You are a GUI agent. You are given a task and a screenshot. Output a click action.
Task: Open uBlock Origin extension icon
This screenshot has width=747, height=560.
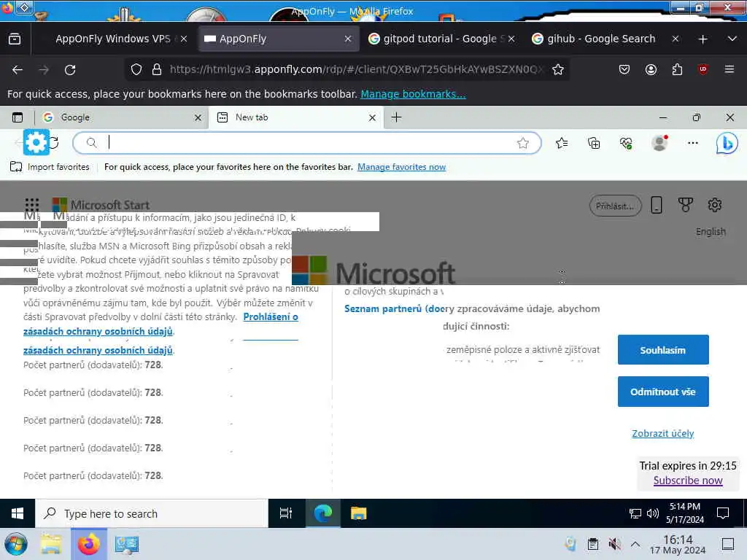(x=703, y=69)
